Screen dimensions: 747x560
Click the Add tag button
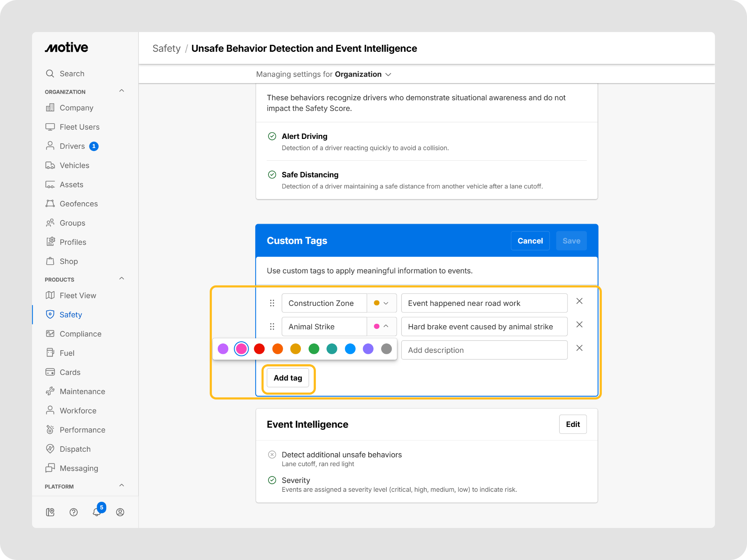pos(288,378)
